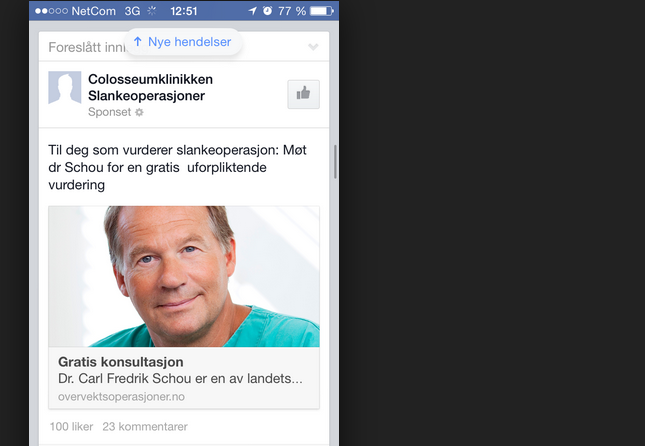Tap the doctor photo in the ad
The image size is (645, 446).
(184, 276)
